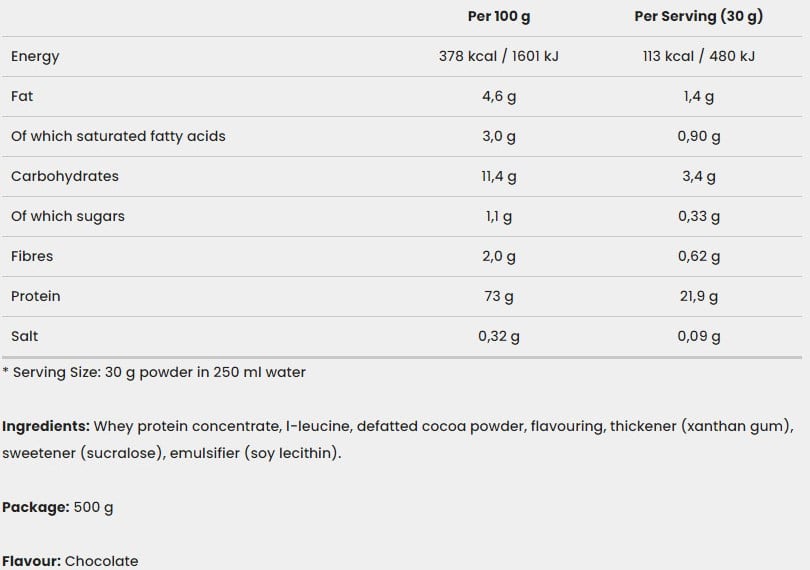The image size is (810, 570).
Task: Click the 113 kcal / 480 kJ value
Action: [698, 56]
